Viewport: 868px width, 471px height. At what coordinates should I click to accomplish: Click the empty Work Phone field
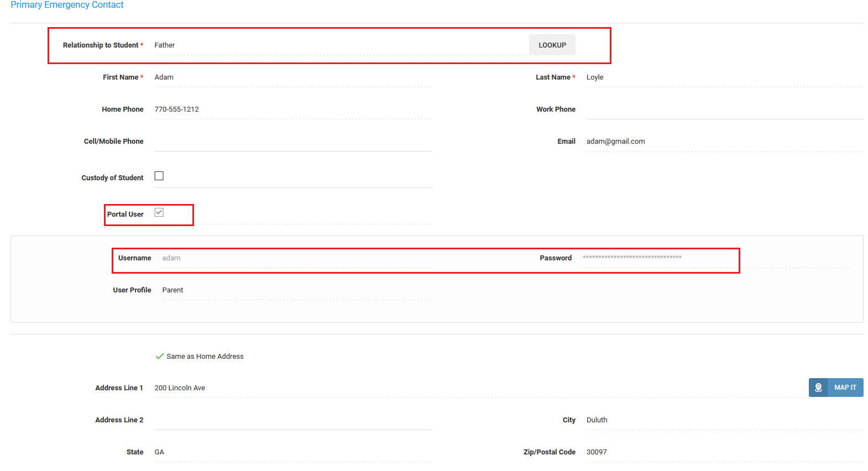(x=725, y=109)
